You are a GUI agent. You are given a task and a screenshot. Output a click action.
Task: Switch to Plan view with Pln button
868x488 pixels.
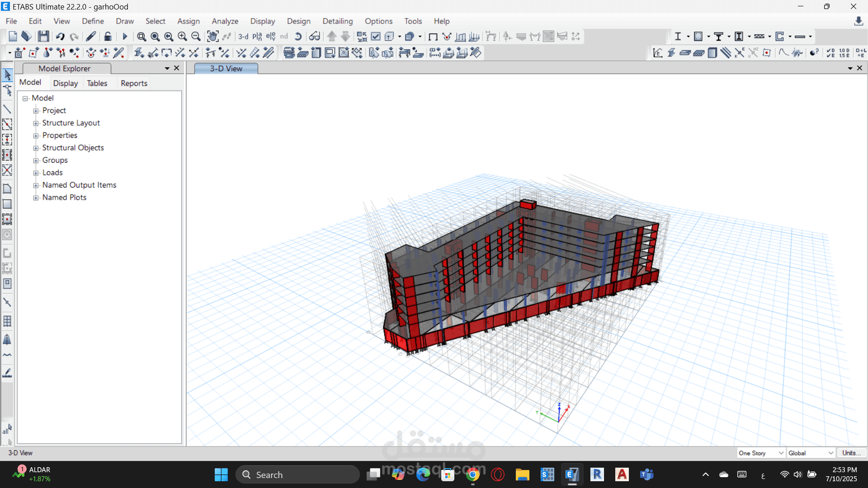257,37
